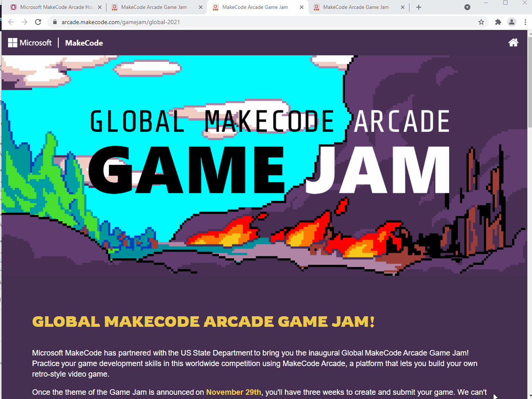Click the scrollbar up arrow
532x399 pixels.
[x=529, y=33]
